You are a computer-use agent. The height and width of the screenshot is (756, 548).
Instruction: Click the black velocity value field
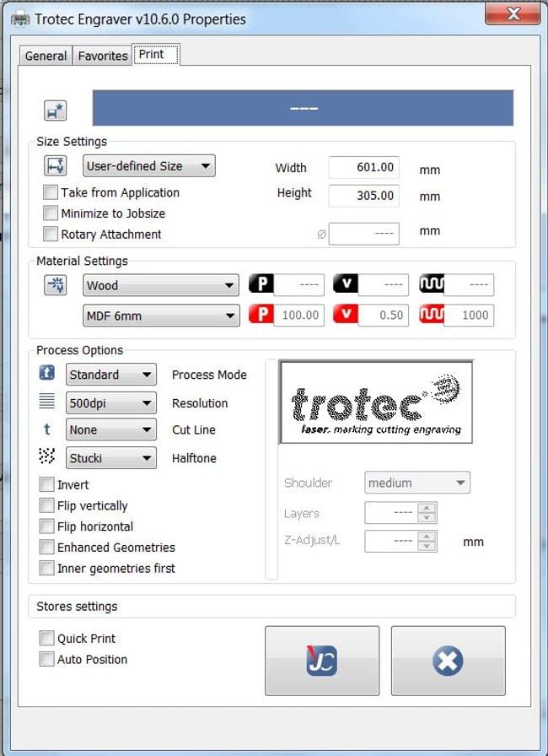(384, 285)
